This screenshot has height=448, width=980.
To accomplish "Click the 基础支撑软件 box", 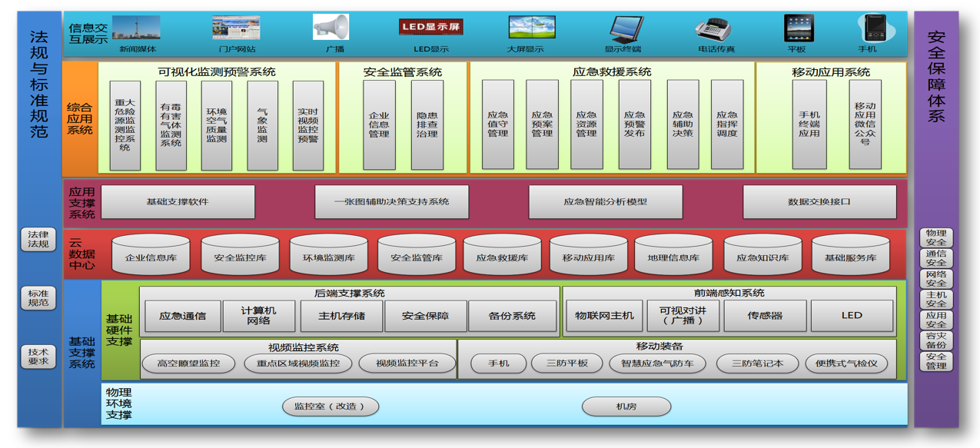I will pos(178,202).
